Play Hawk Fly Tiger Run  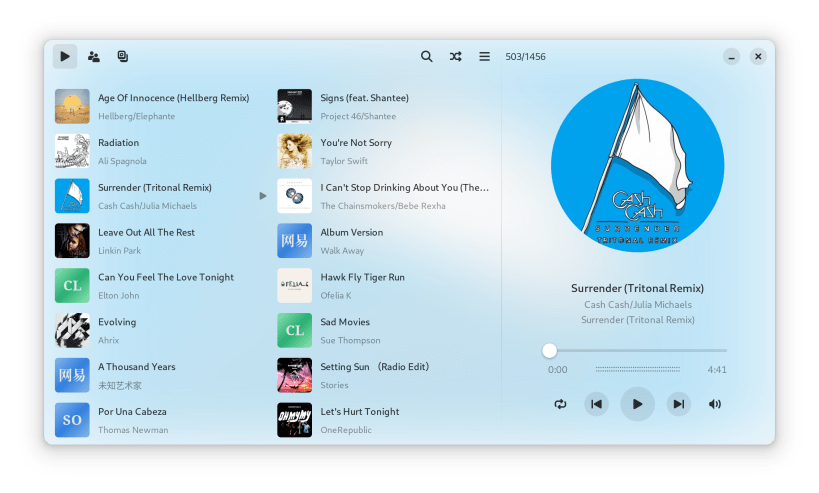pyautogui.click(x=383, y=286)
